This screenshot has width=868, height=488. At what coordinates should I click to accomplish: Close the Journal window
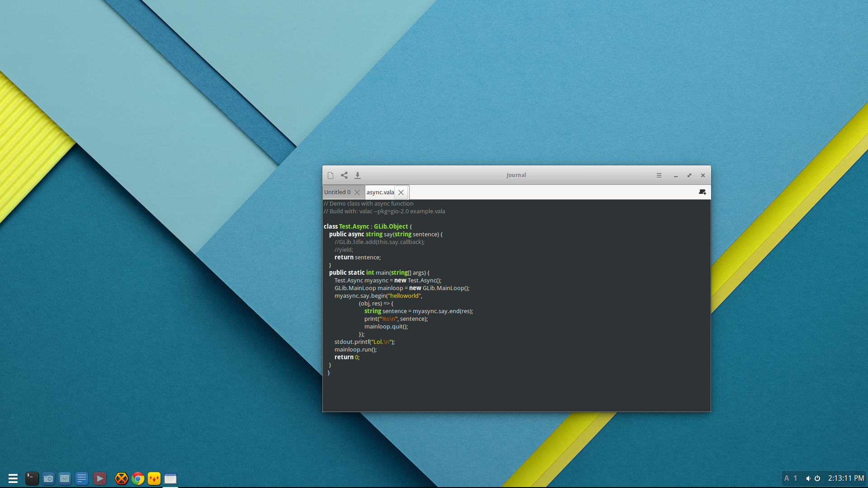(703, 175)
